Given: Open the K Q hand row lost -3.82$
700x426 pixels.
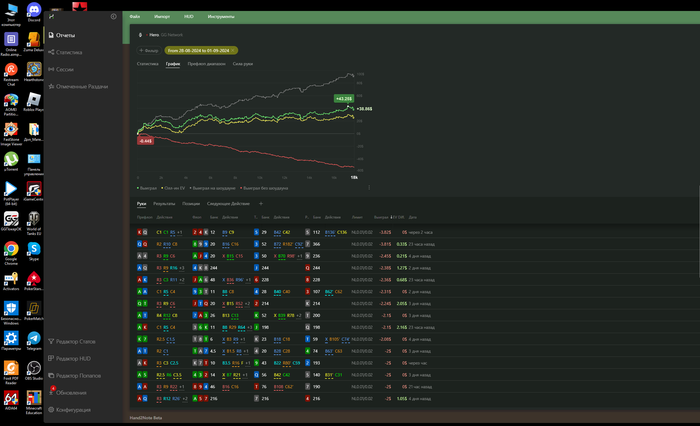Looking at the screenshot, I should point(415,232).
